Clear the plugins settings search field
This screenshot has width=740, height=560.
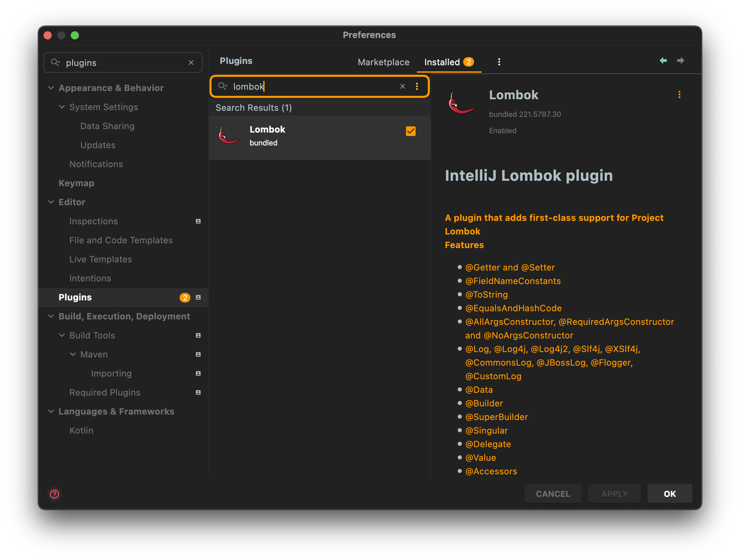(x=191, y=63)
